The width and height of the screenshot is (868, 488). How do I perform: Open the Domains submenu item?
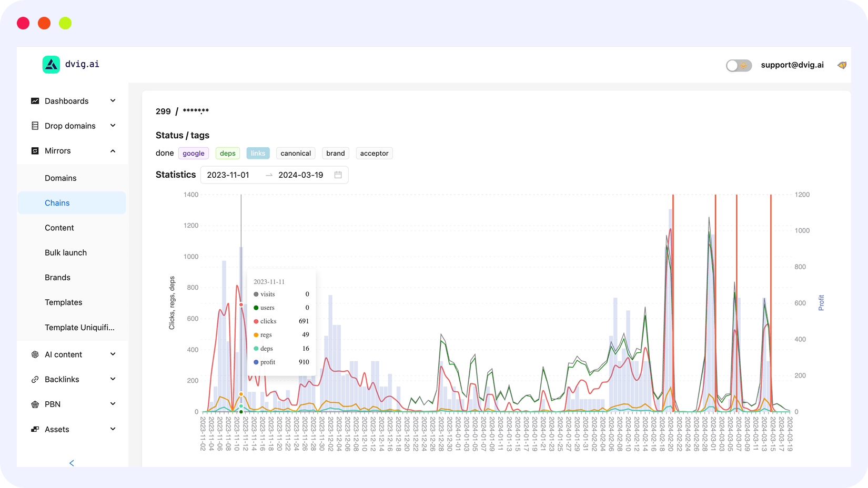point(60,178)
